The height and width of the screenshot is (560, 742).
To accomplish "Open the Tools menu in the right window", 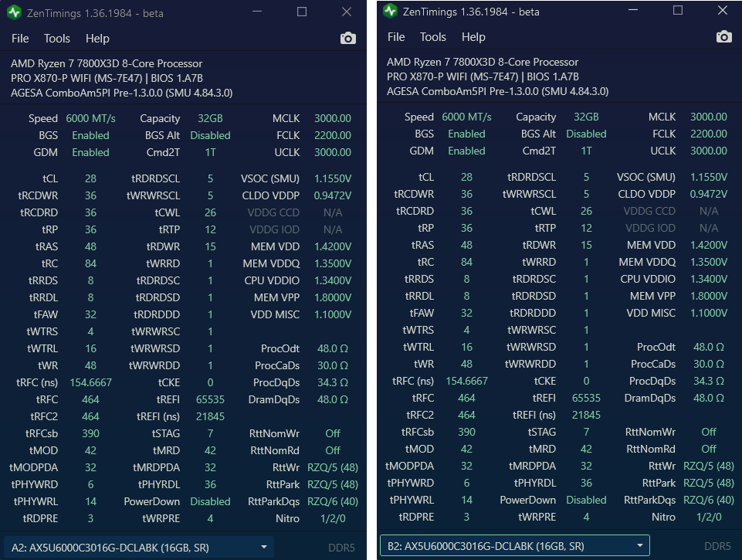I will pyautogui.click(x=432, y=36).
